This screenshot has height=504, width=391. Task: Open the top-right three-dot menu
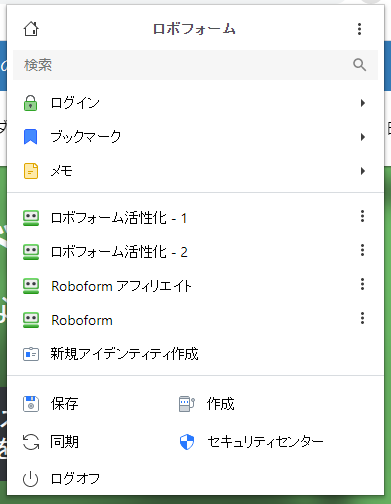359,29
